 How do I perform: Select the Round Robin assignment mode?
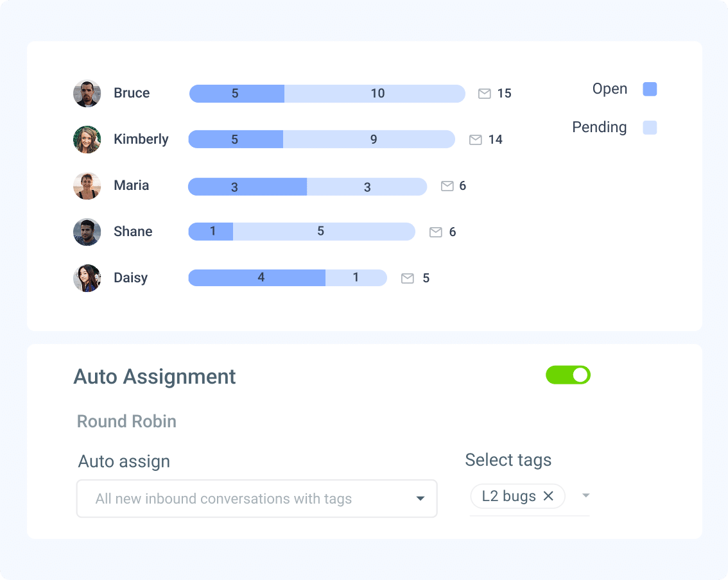(126, 422)
